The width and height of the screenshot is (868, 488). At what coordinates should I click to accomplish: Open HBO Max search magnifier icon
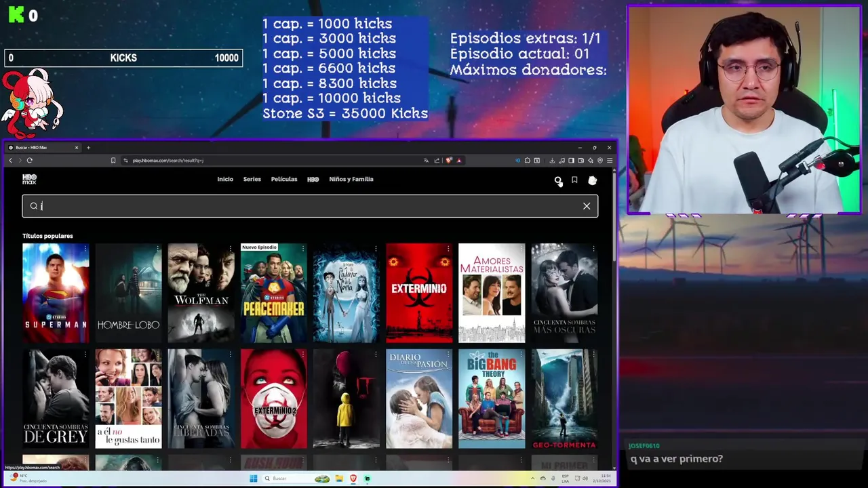[557, 180]
